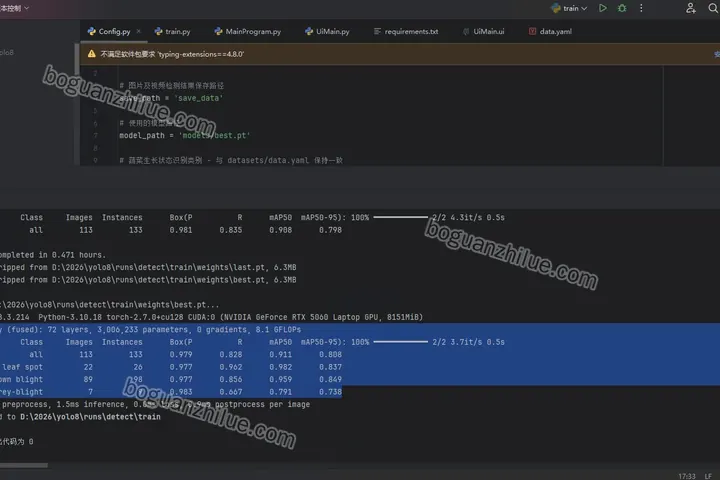
Task: Click the typing-extensions warning triangle icon
Action: coord(92,54)
